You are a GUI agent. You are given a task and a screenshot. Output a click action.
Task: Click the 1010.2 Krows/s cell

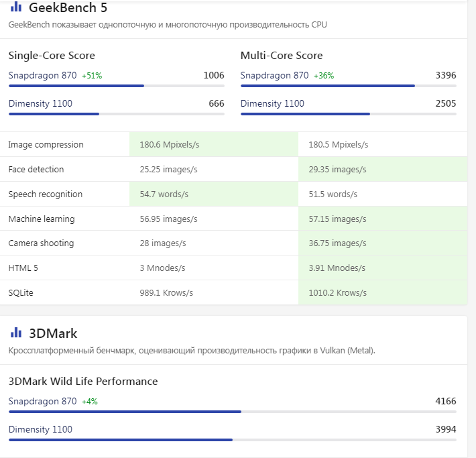click(x=383, y=293)
